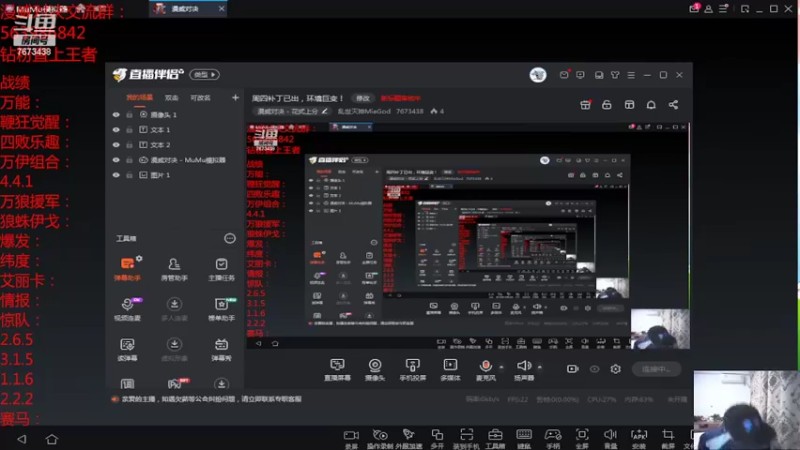Add a new scene with plus

click(235, 97)
